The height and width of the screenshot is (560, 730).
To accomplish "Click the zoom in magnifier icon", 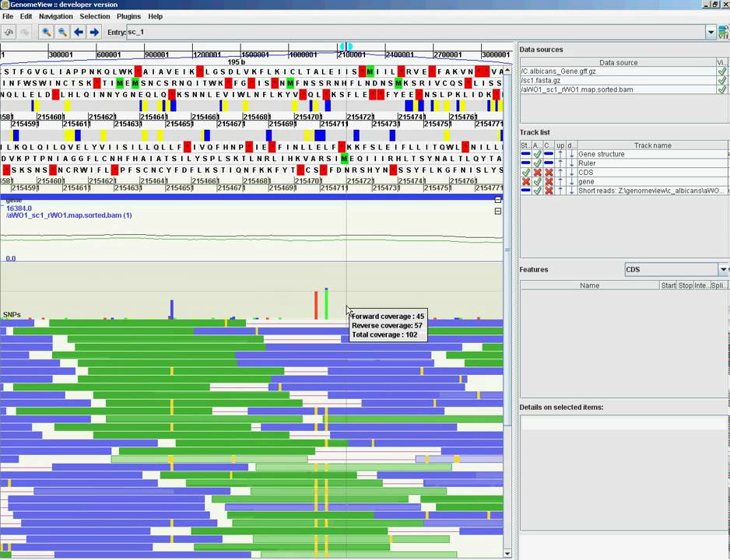I will point(46,32).
